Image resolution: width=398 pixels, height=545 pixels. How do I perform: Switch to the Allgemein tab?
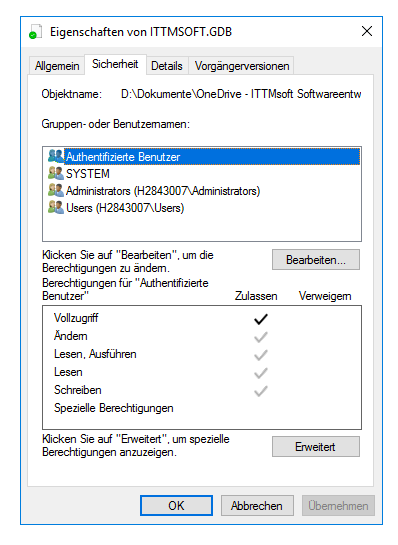[57, 66]
